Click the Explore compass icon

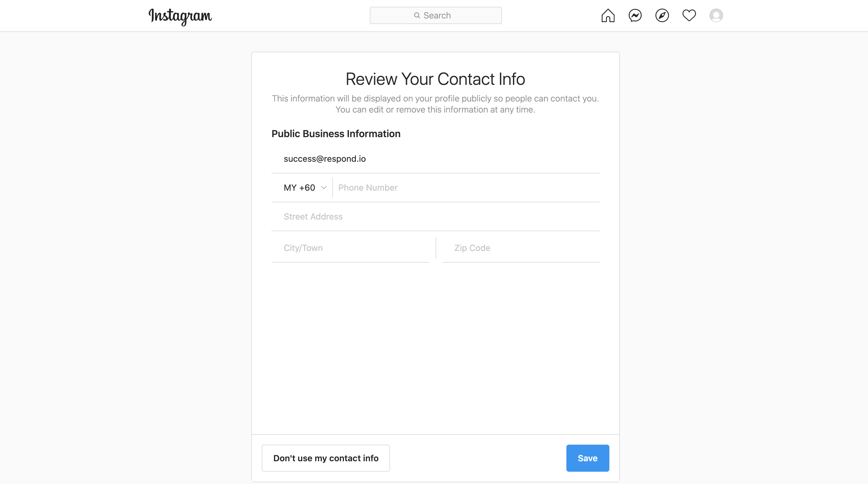(x=662, y=15)
